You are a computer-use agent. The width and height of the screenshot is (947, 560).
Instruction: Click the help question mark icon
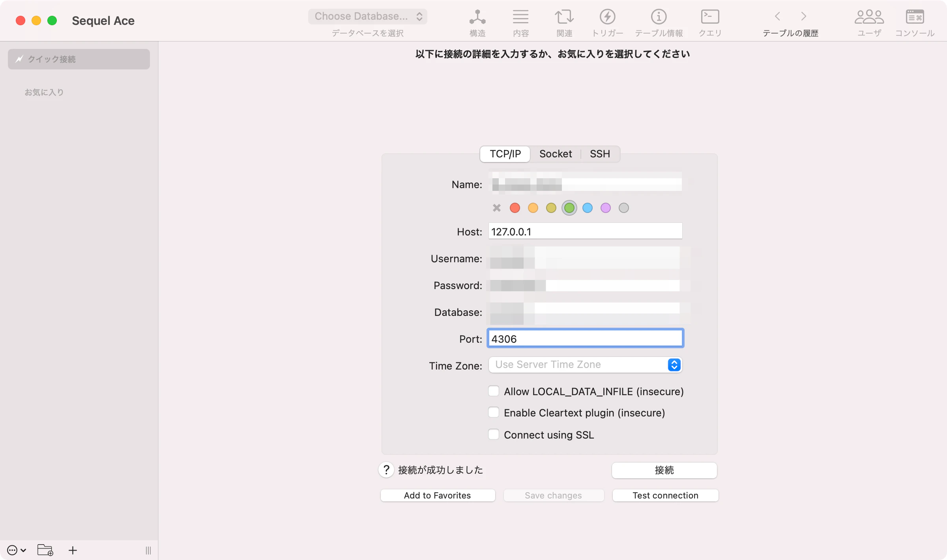coord(386,470)
